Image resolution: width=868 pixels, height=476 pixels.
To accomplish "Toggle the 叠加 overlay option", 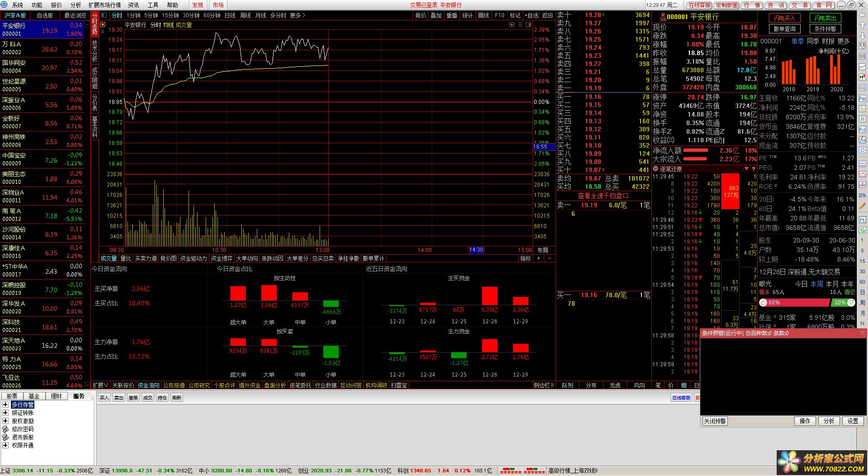I will 436,15.
